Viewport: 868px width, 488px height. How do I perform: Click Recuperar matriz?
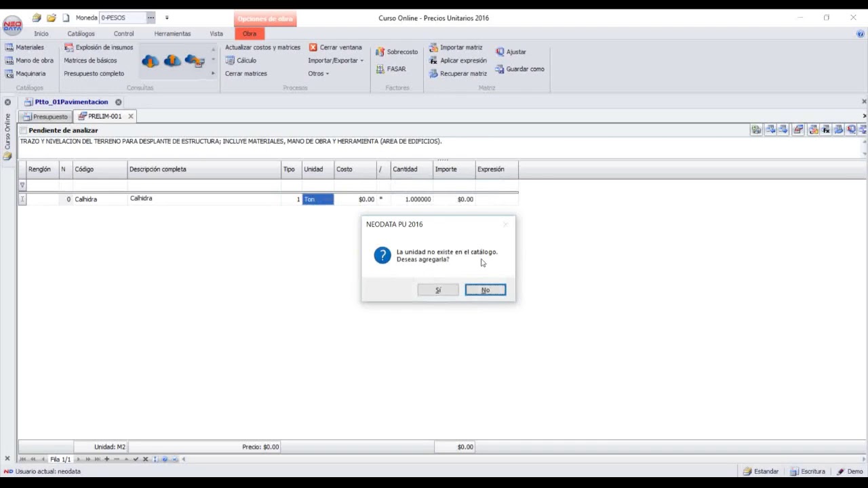tap(458, 73)
